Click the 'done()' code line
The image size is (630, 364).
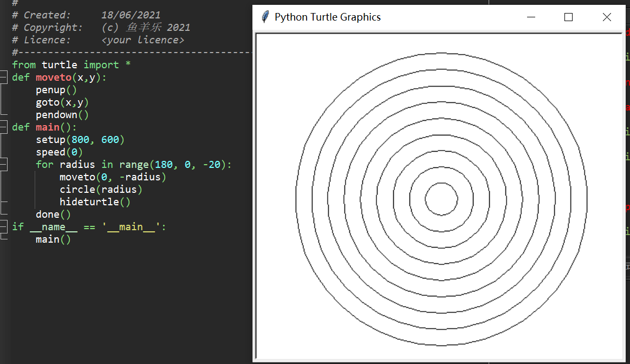(53, 214)
